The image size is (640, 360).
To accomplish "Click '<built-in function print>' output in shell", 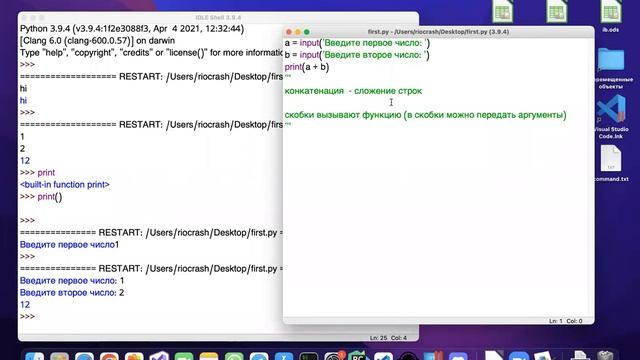I will click(x=65, y=184).
